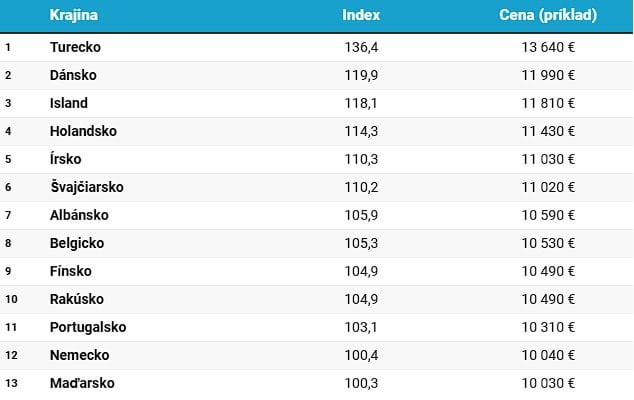Click the Švajčiarsko country name
This screenshot has width=634, height=400.
[87, 187]
